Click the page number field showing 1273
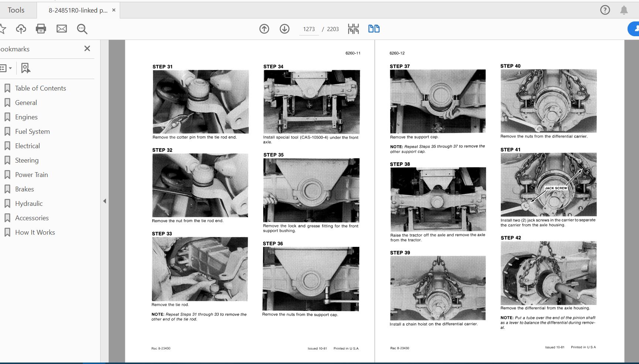Image resolution: width=639 pixels, height=364 pixels. (x=309, y=29)
